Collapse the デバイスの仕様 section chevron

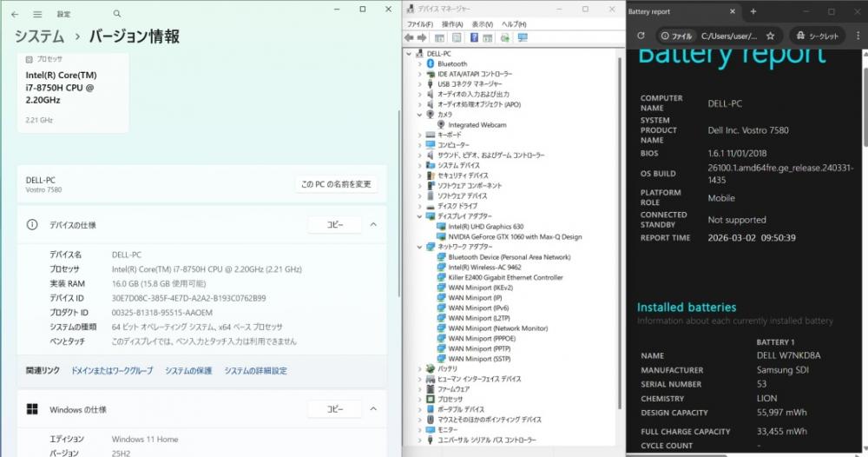(x=373, y=224)
